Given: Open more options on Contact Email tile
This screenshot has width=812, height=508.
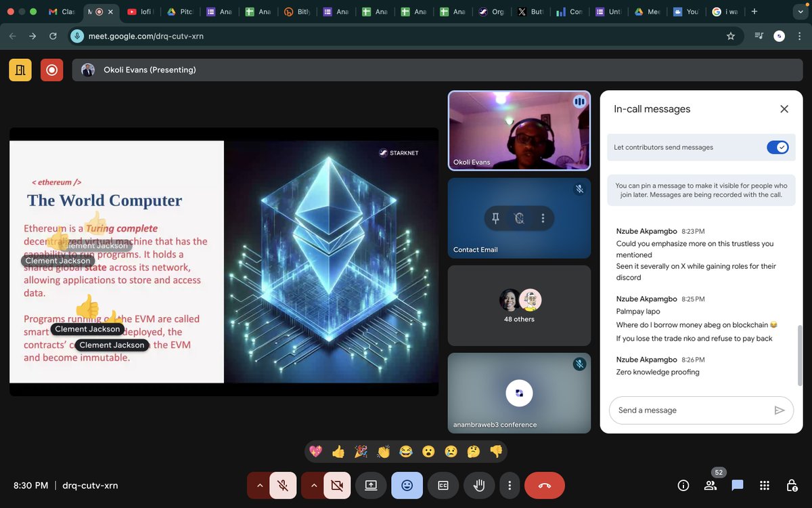Looking at the screenshot, I should click(x=543, y=218).
